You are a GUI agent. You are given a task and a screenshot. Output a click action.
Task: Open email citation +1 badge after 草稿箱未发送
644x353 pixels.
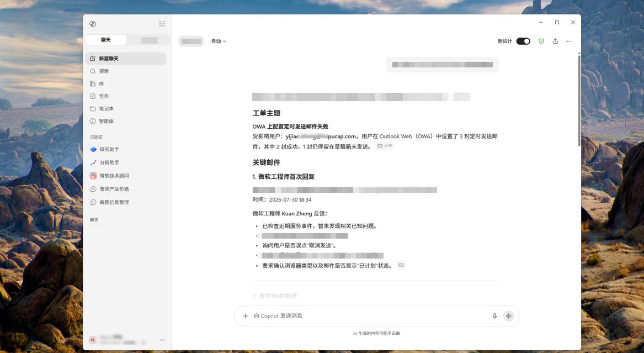point(385,146)
